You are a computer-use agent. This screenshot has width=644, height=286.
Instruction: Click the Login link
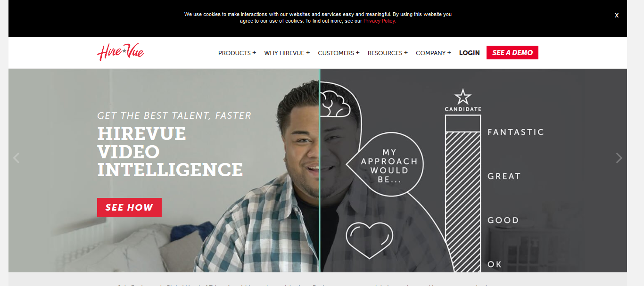(x=470, y=53)
